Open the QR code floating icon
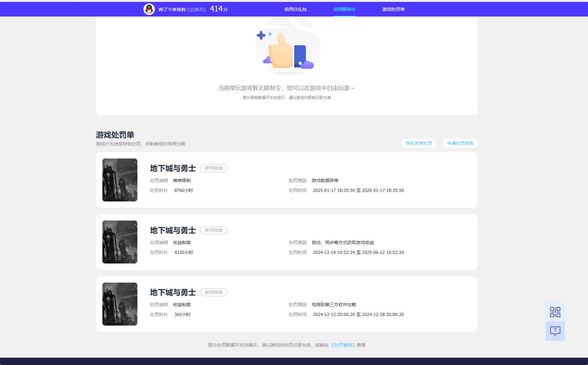The image size is (588, 365). coord(555,312)
